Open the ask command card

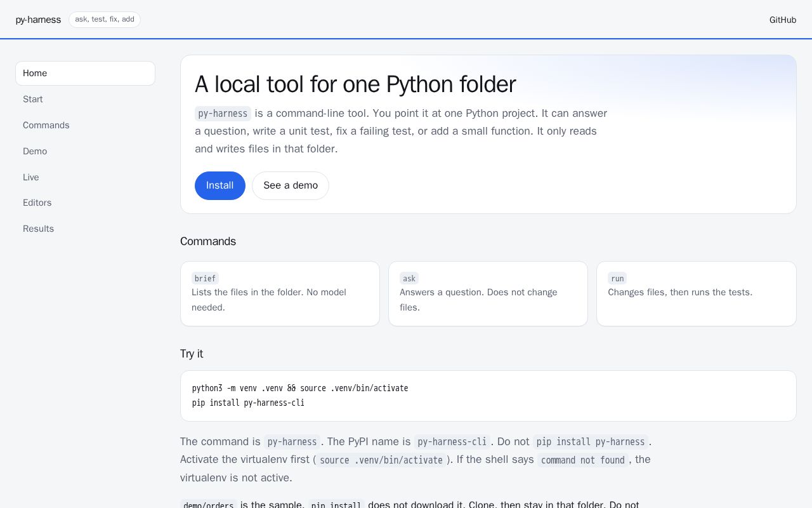(488, 293)
